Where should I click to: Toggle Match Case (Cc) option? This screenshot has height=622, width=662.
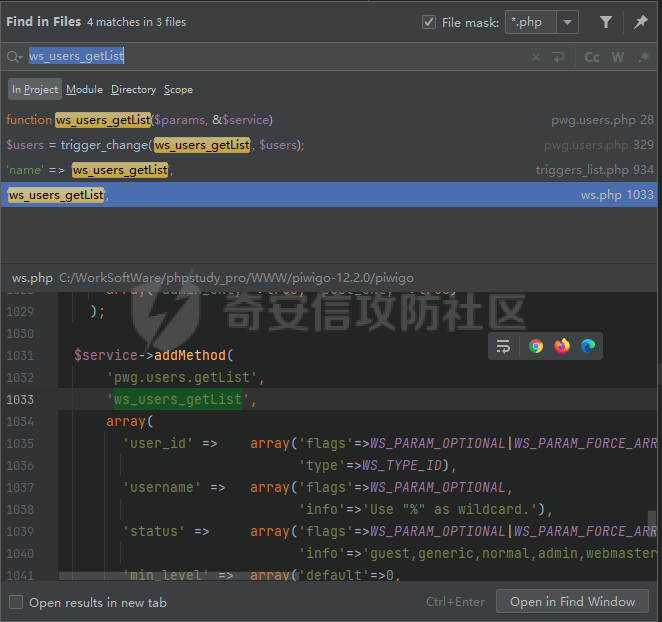[592, 57]
